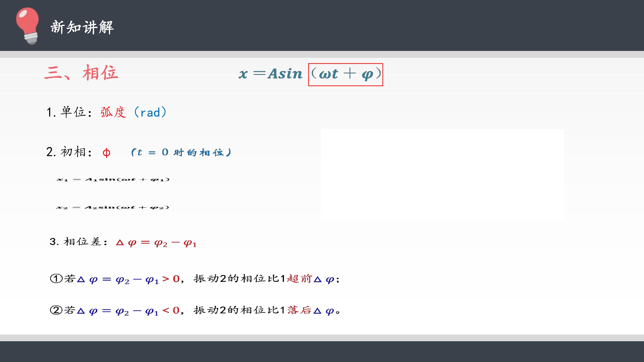Select the 新知讲解 header title
Image resolution: width=644 pixels, height=362 pixels.
coord(82,27)
